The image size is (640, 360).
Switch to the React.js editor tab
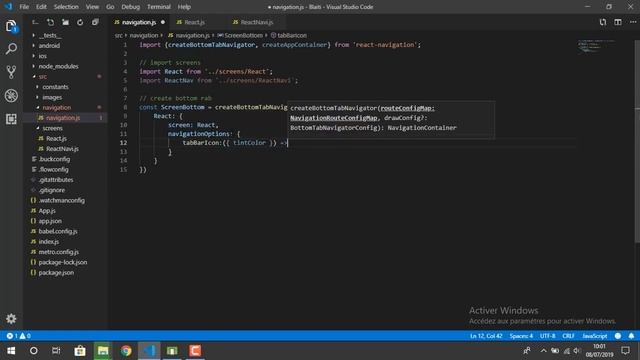tap(195, 22)
